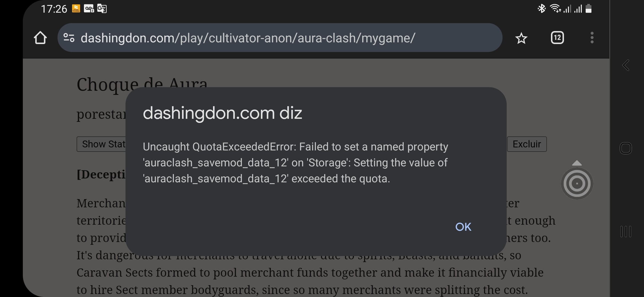This screenshot has width=644, height=297.
Task: Tap the battery indicator icon
Action: coord(588,9)
